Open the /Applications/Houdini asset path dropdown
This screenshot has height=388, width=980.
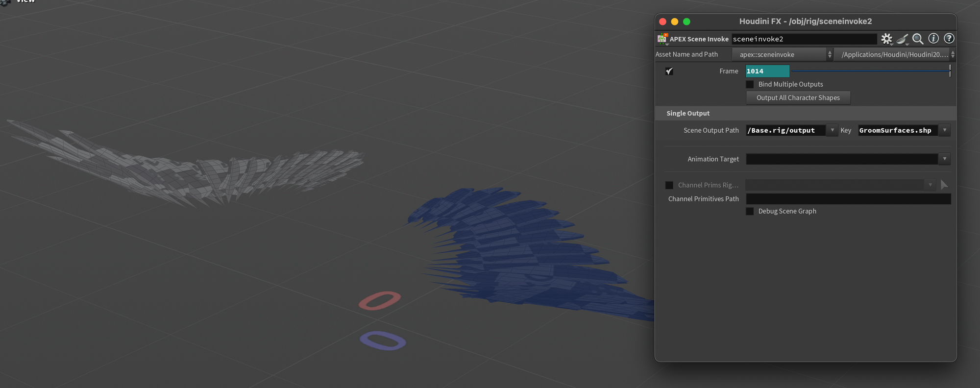[x=895, y=54]
